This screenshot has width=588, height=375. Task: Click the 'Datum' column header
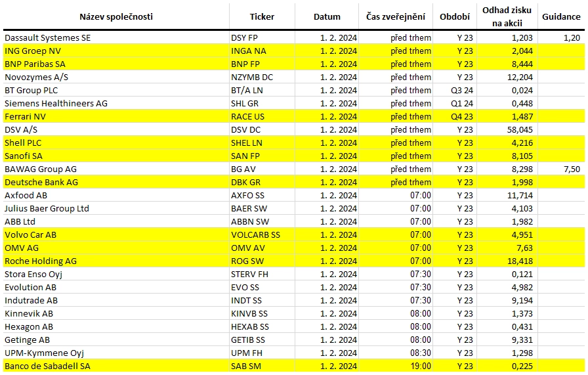327,16
